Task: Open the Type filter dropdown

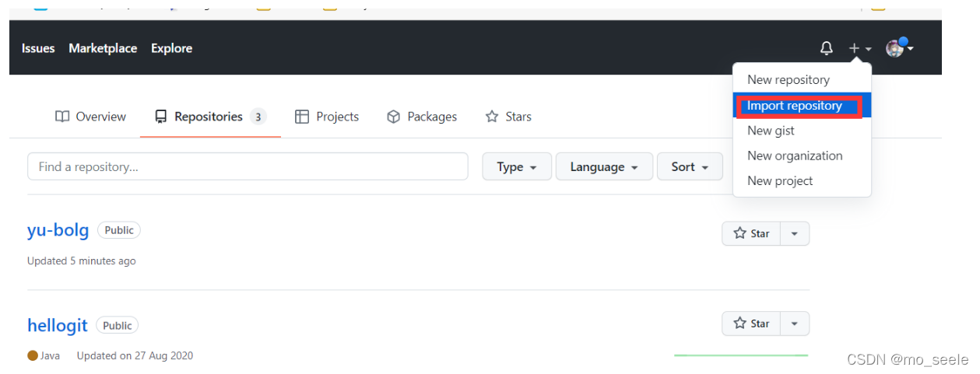Action: (517, 166)
